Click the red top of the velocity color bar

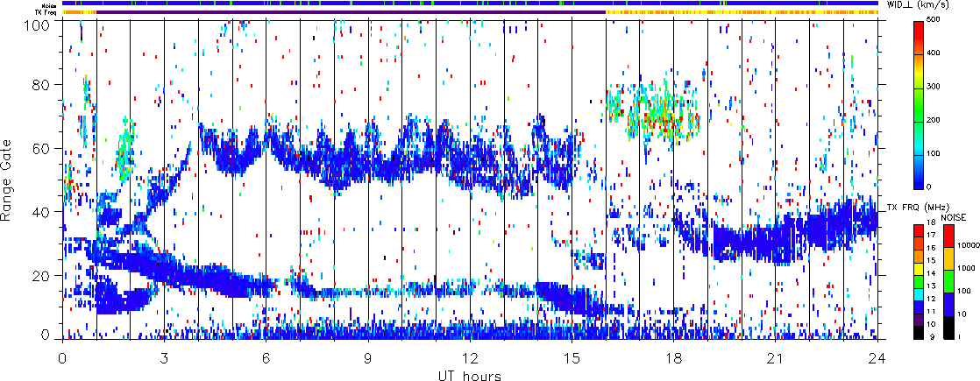click(919, 31)
